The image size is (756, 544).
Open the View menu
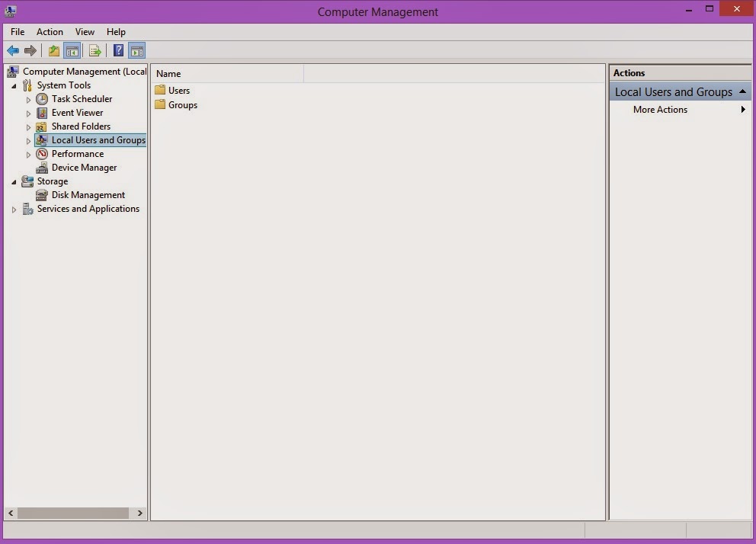pyautogui.click(x=85, y=32)
